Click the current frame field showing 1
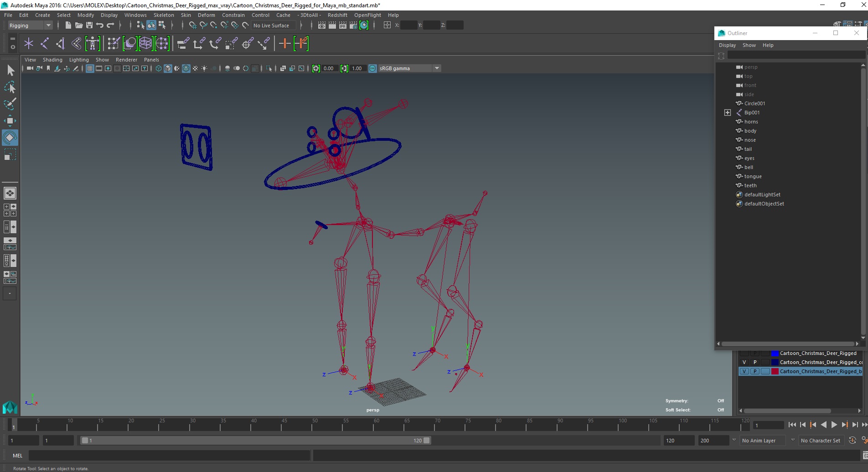 768,425
